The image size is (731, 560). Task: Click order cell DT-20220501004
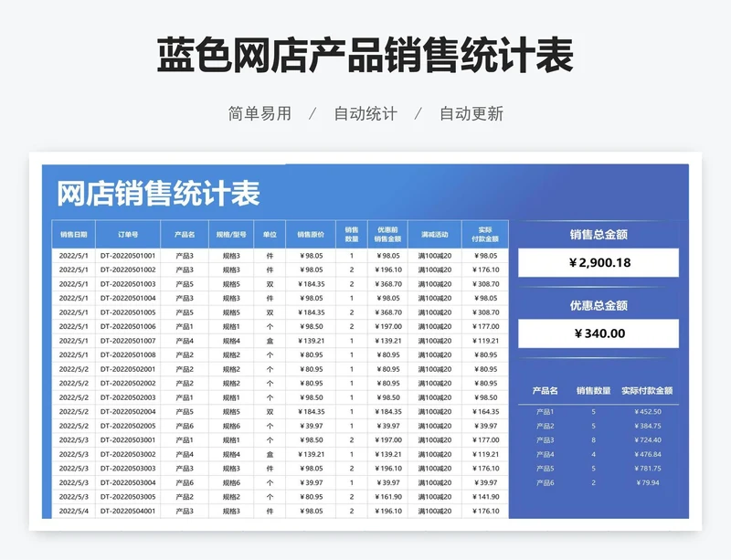point(128,298)
